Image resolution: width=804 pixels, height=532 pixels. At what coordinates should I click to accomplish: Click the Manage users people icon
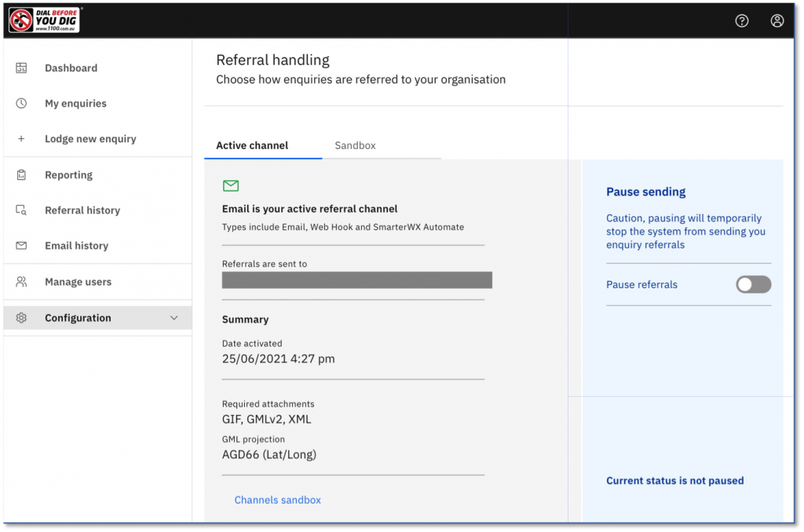pos(22,281)
